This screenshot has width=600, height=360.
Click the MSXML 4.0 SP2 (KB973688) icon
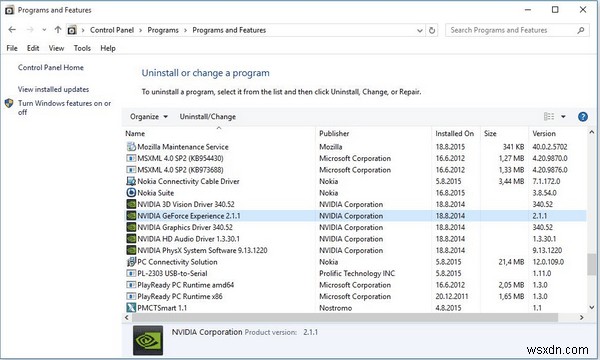coord(131,169)
